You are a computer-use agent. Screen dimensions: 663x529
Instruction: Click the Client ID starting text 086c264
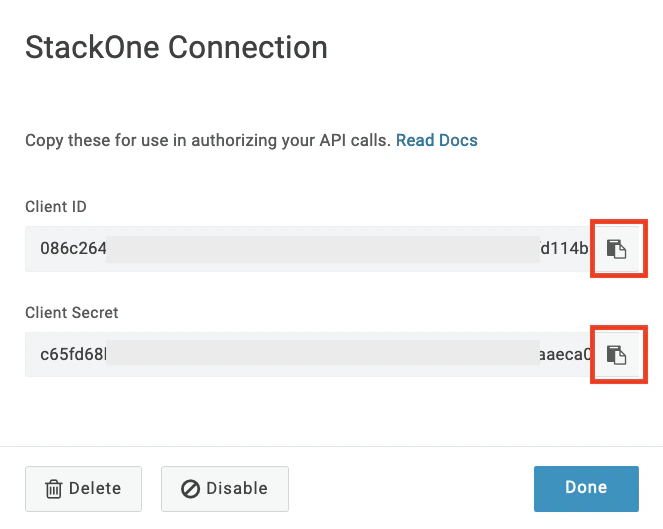tap(73, 249)
